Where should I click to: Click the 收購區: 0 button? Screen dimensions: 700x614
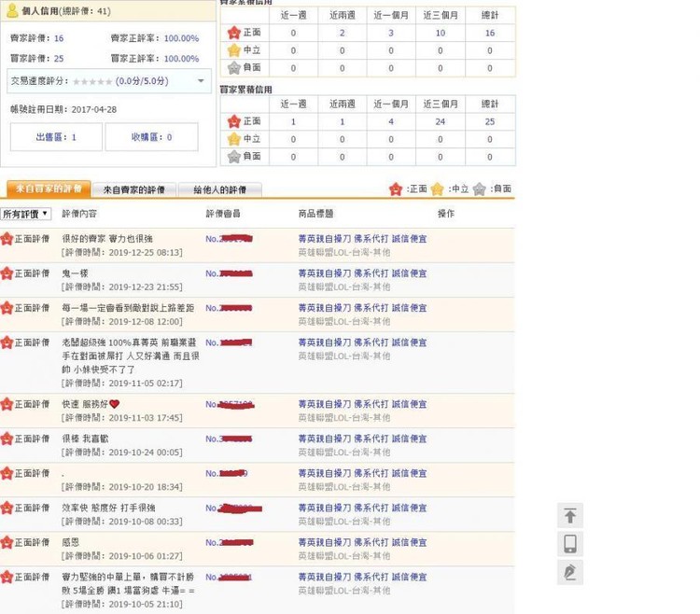click(x=151, y=137)
